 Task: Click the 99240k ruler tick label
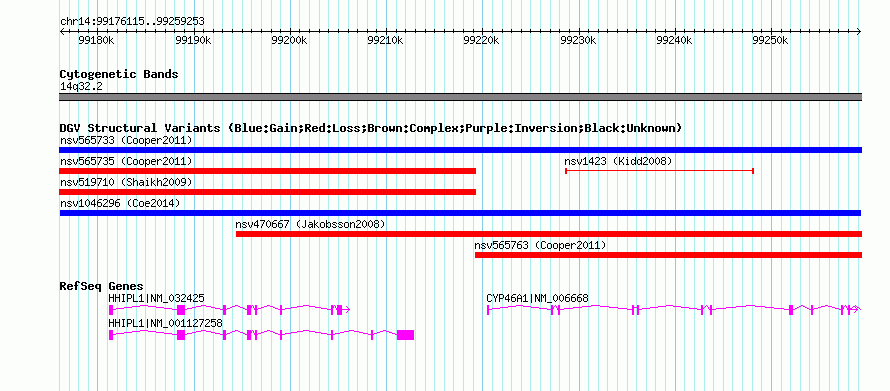click(674, 40)
